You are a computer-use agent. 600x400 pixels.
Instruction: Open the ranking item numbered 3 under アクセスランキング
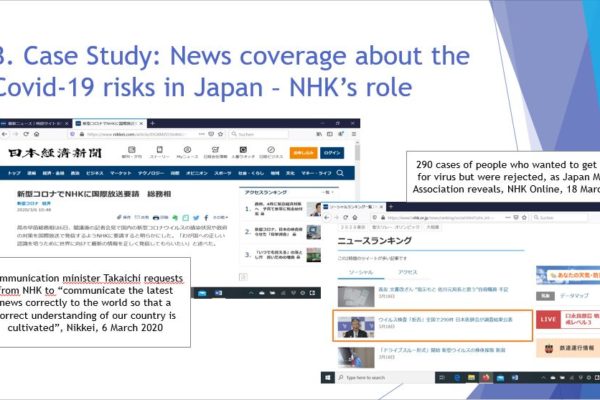point(282,255)
